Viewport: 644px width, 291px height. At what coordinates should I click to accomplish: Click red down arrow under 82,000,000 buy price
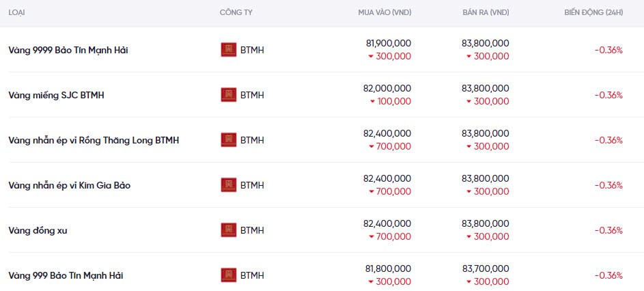coord(373,102)
